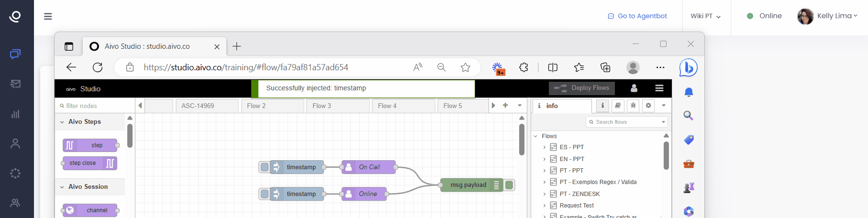Viewport: 868px width, 218px height.
Task: Click the browser back arrow
Action: pos(71,67)
